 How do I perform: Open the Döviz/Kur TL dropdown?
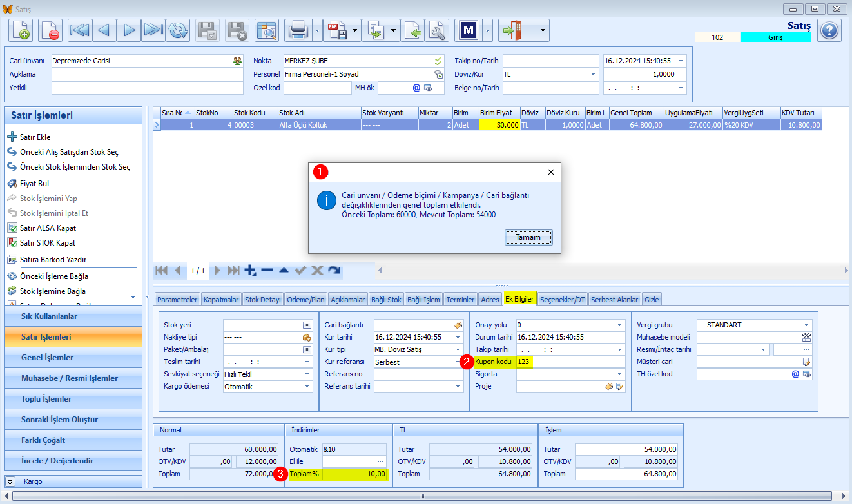coord(593,74)
